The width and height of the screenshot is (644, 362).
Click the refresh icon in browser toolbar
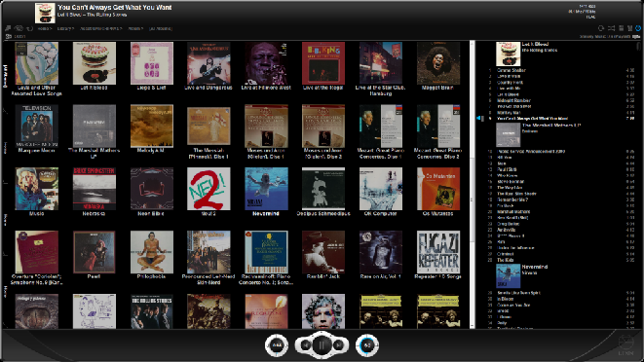(29, 28)
